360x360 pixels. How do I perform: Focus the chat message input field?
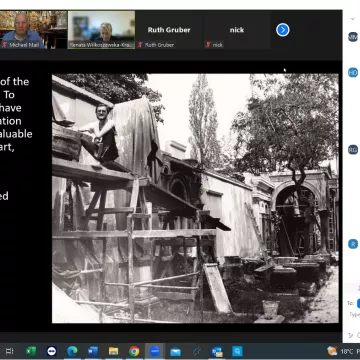pos(354,315)
